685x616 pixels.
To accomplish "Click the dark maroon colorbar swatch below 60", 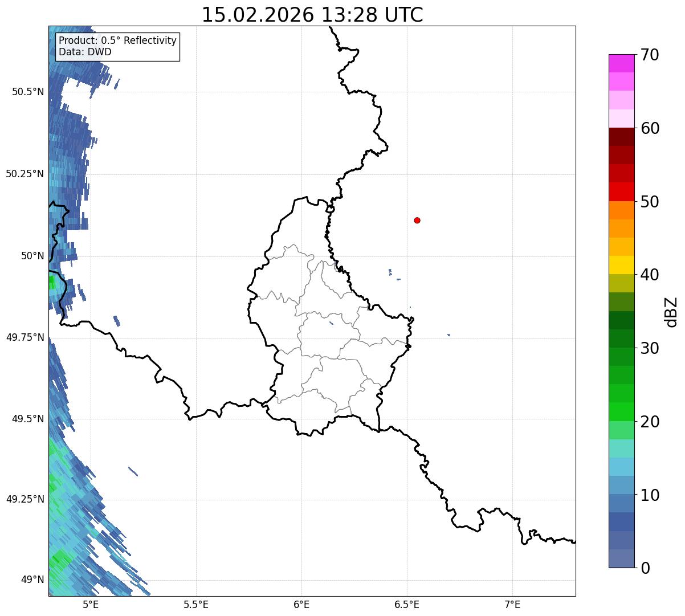I will tap(622, 137).
